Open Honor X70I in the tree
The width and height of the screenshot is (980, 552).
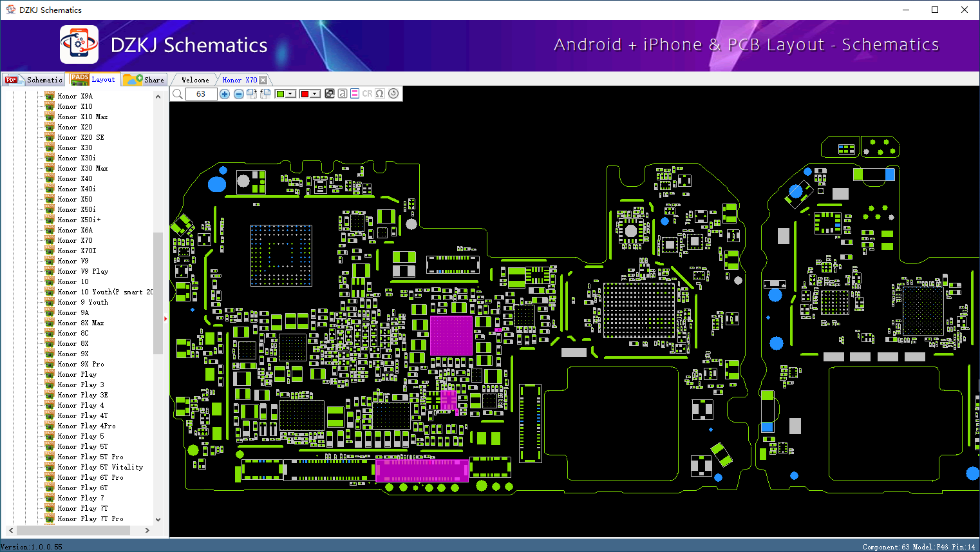77,251
